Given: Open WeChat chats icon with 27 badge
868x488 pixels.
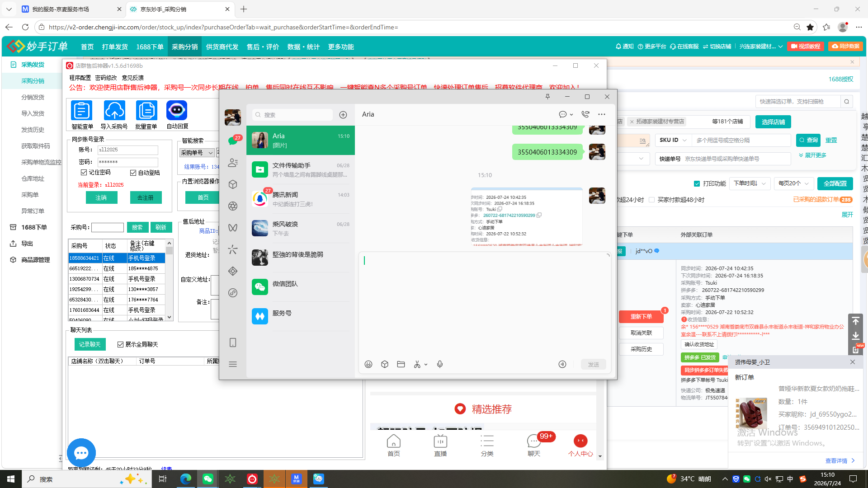Looking at the screenshot, I should (x=233, y=141).
